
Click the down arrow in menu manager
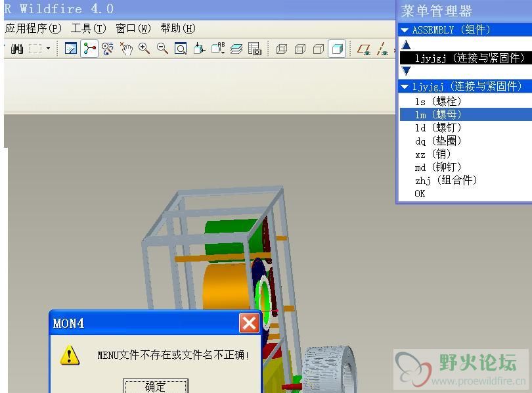[406, 71]
